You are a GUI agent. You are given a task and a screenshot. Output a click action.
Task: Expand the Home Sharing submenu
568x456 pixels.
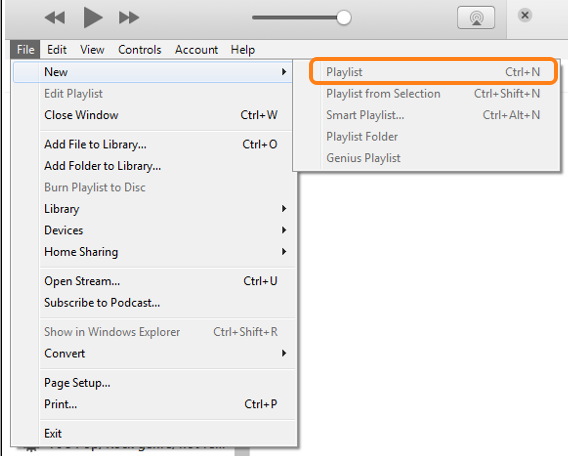tap(153, 252)
